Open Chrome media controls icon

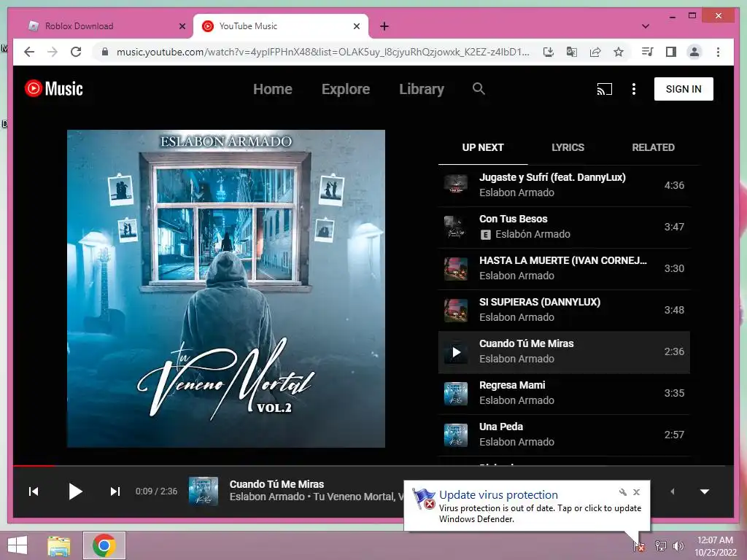(648, 52)
